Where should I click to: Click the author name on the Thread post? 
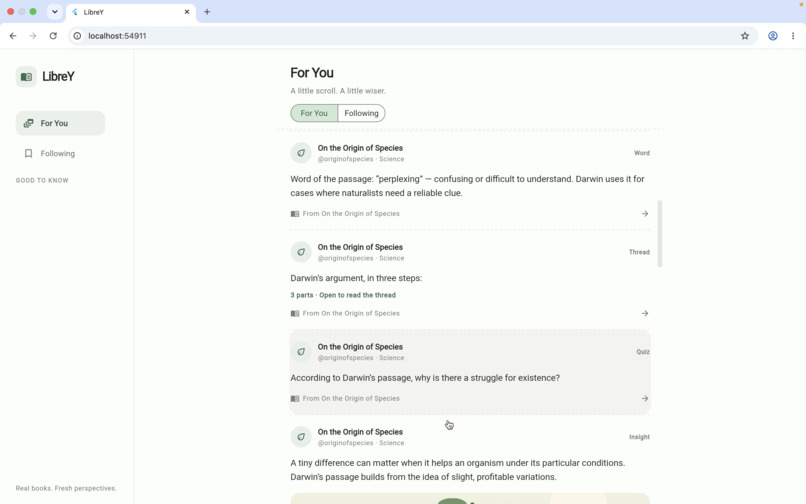pyautogui.click(x=360, y=247)
